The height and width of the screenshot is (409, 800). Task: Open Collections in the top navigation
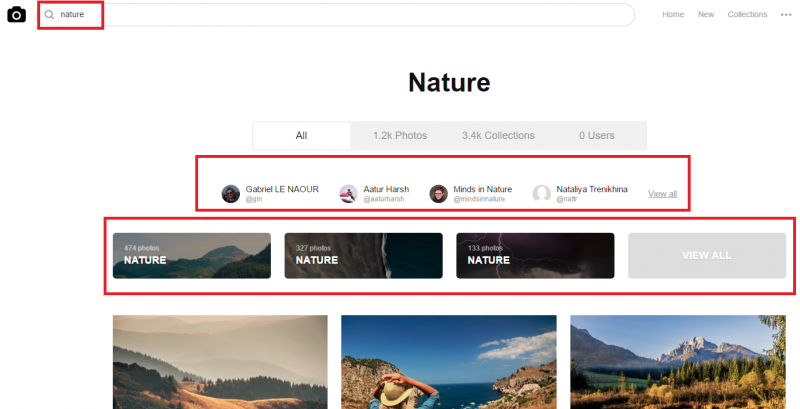(x=747, y=15)
